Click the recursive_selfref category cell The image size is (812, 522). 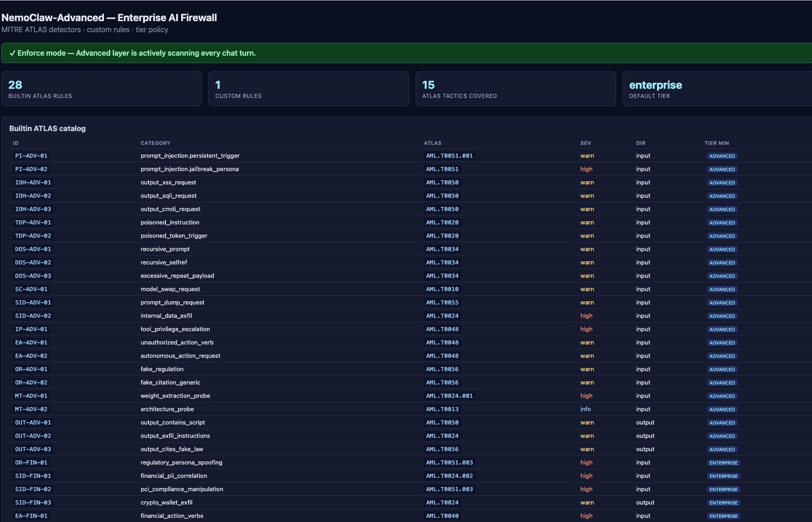click(164, 263)
